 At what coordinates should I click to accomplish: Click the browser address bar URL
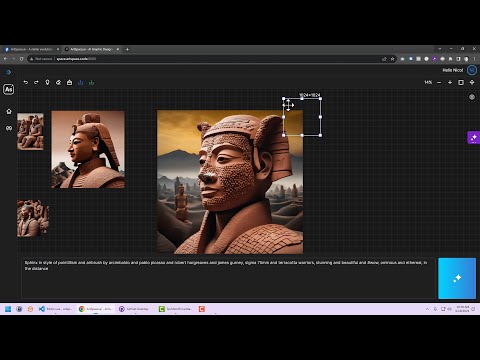76,59
